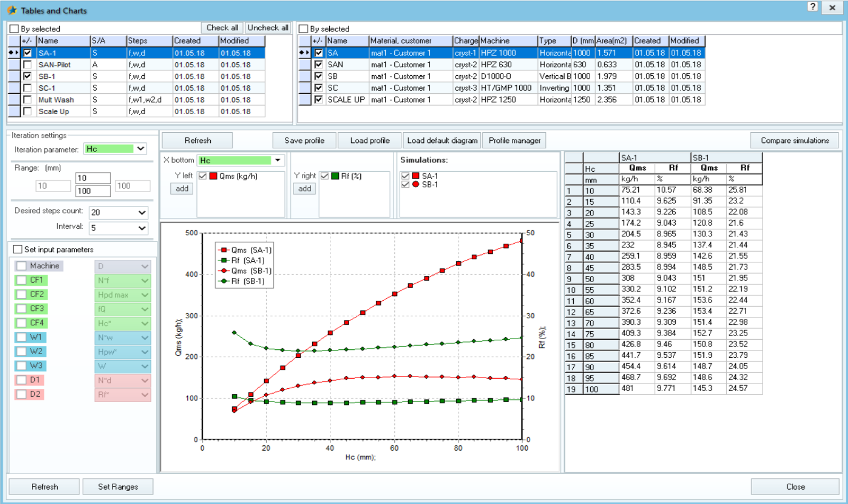Screen dimensions: 848x504
Task: Click range minimum field showing 10
Action: coord(93,178)
